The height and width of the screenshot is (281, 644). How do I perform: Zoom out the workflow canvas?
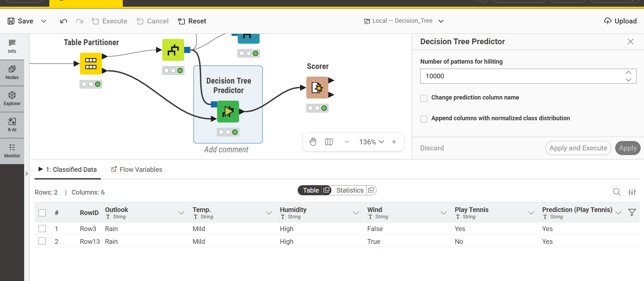347,142
